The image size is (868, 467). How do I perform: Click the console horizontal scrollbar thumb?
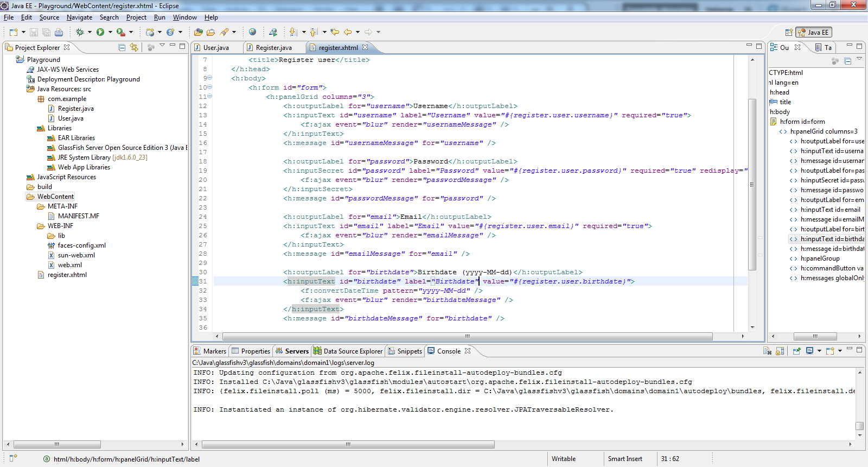348,444
